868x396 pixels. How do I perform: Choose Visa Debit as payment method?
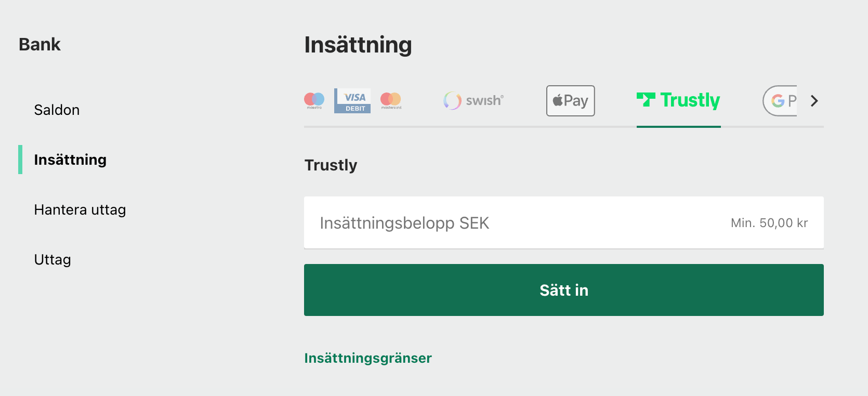click(x=352, y=100)
